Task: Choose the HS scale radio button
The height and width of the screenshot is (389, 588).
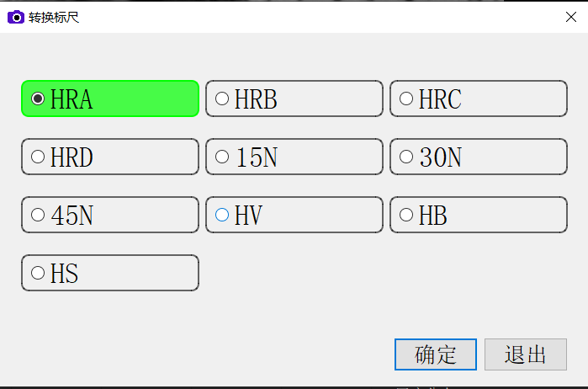Action: pyautogui.click(x=109, y=273)
